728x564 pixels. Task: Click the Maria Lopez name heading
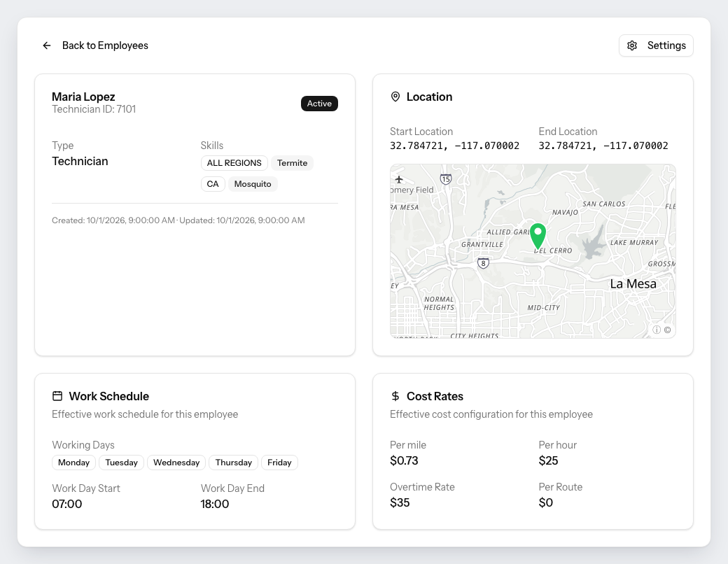pos(83,97)
